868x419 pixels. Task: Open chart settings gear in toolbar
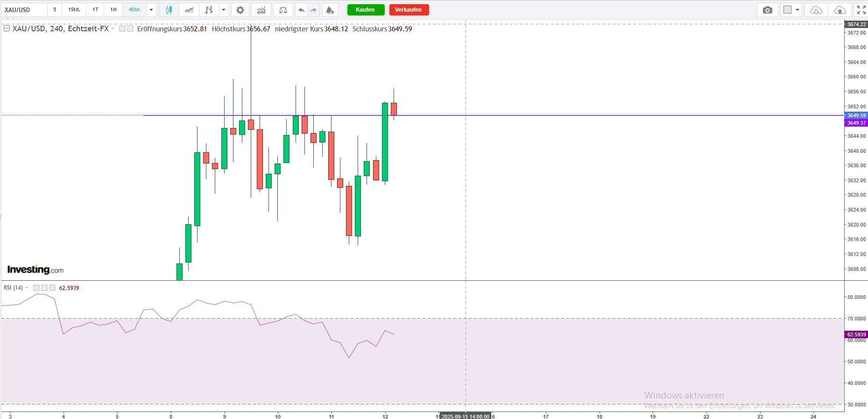[240, 10]
